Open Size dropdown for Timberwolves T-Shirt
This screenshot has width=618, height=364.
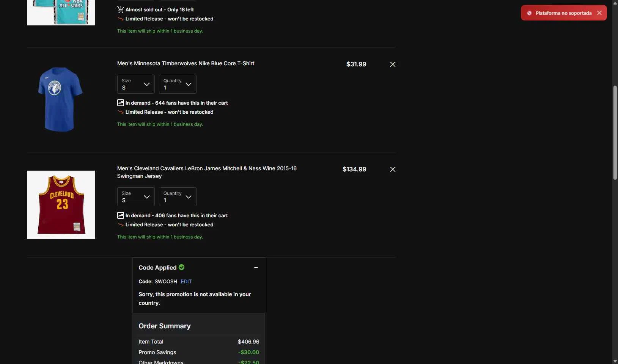point(136,84)
